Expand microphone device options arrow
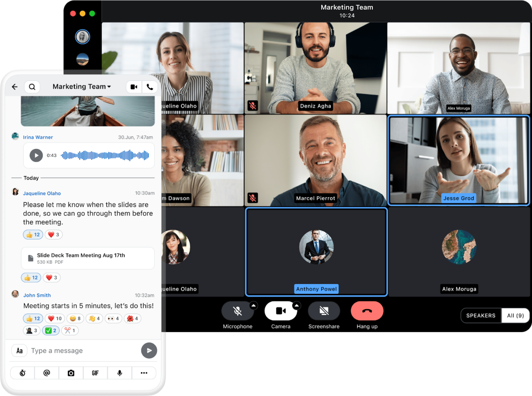532x396 pixels. (253, 305)
